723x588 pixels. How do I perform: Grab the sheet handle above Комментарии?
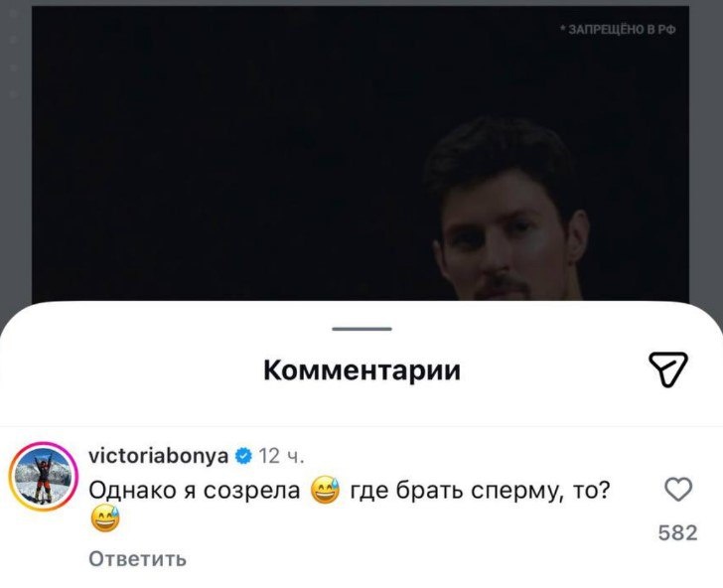(361, 329)
